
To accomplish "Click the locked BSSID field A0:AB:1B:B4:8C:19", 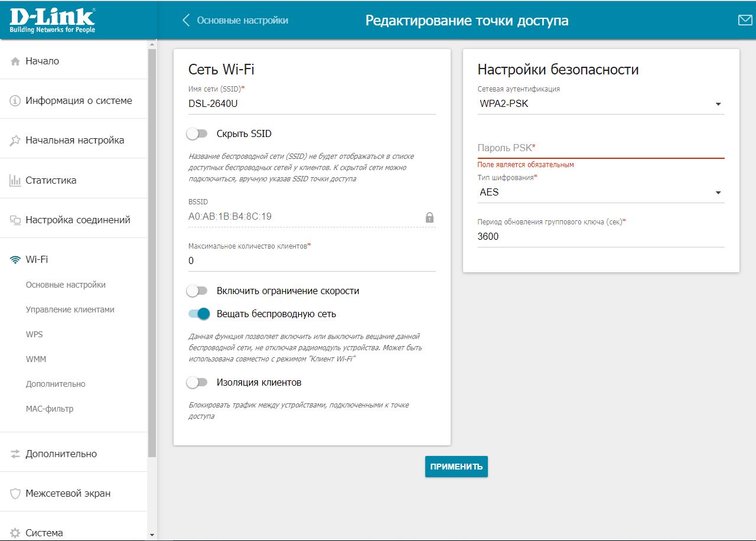I will point(312,217).
